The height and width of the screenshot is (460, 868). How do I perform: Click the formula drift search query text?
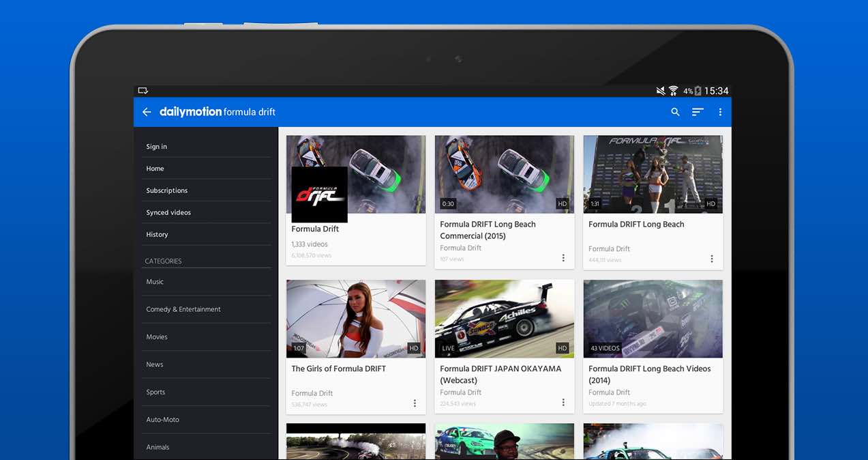250,112
